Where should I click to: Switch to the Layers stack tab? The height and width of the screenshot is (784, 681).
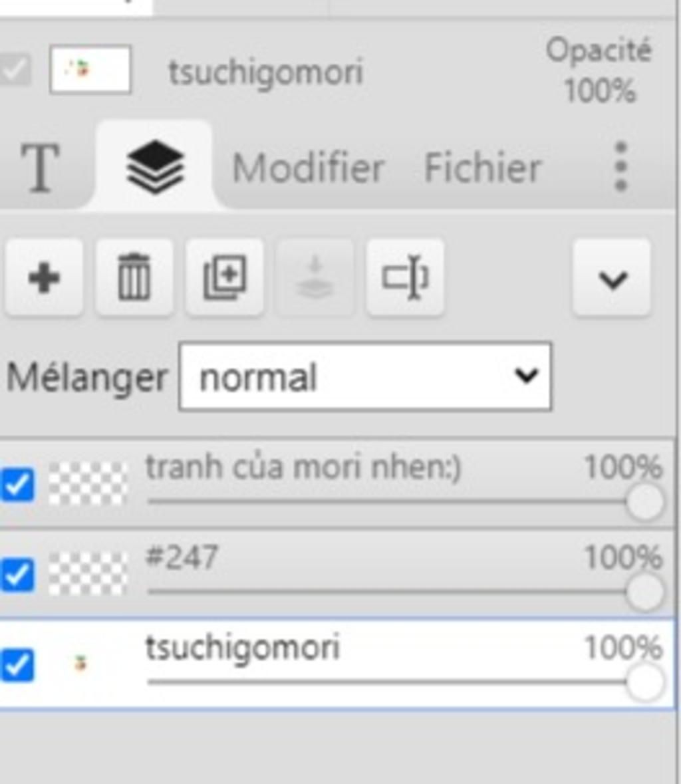pos(154,166)
